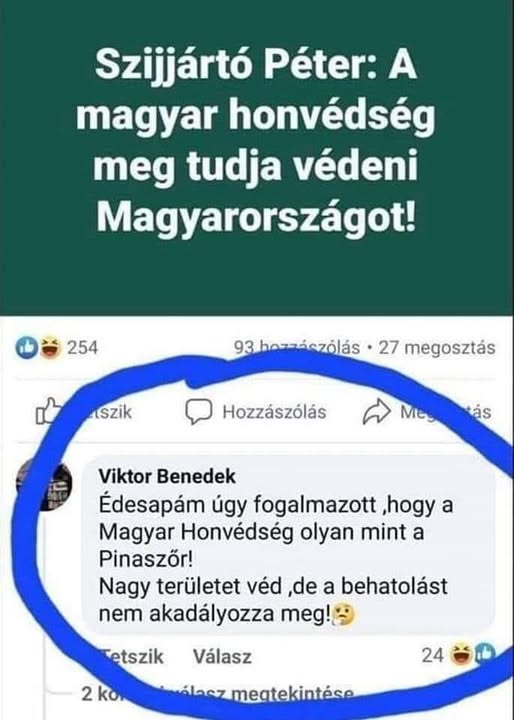
Task: Open the 27 megosztás shares link
Action: [437, 348]
